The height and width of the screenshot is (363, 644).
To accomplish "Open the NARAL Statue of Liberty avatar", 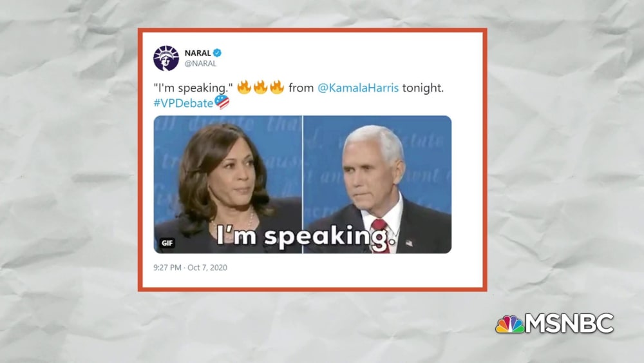I will [166, 58].
